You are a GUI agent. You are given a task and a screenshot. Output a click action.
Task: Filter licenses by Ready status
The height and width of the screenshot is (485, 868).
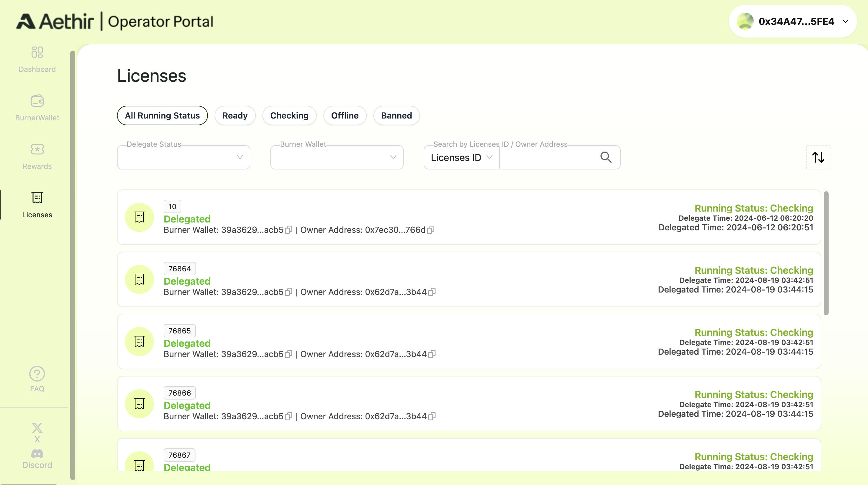tap(235, 115)
